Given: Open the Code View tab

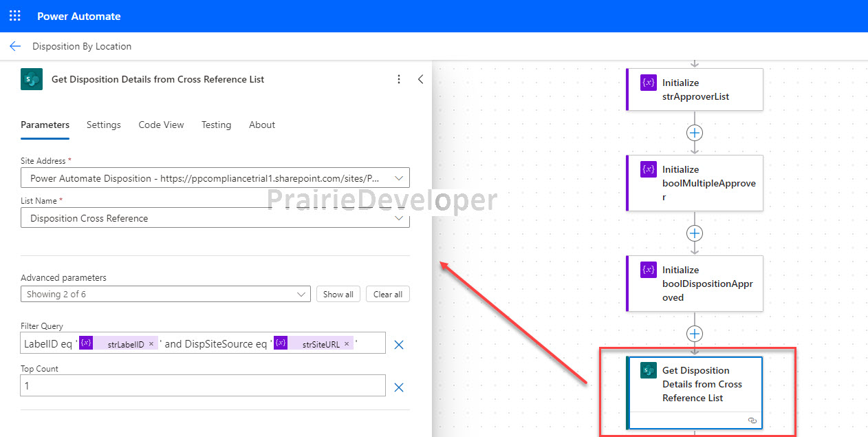Looking at the screenshot, I should (161, 125).
